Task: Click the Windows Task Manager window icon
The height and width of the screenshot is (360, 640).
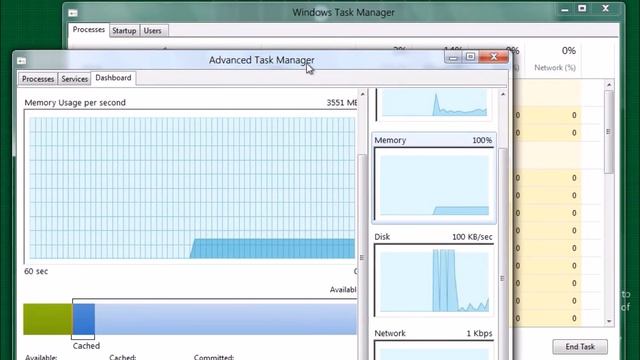Action: (73, 13)
